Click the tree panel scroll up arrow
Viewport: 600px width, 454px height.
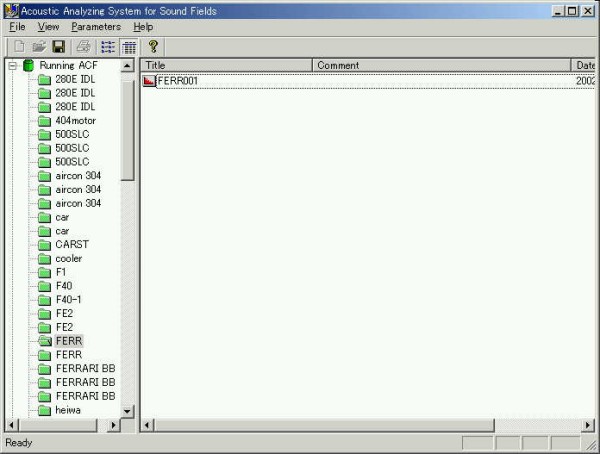pos(127,66)
